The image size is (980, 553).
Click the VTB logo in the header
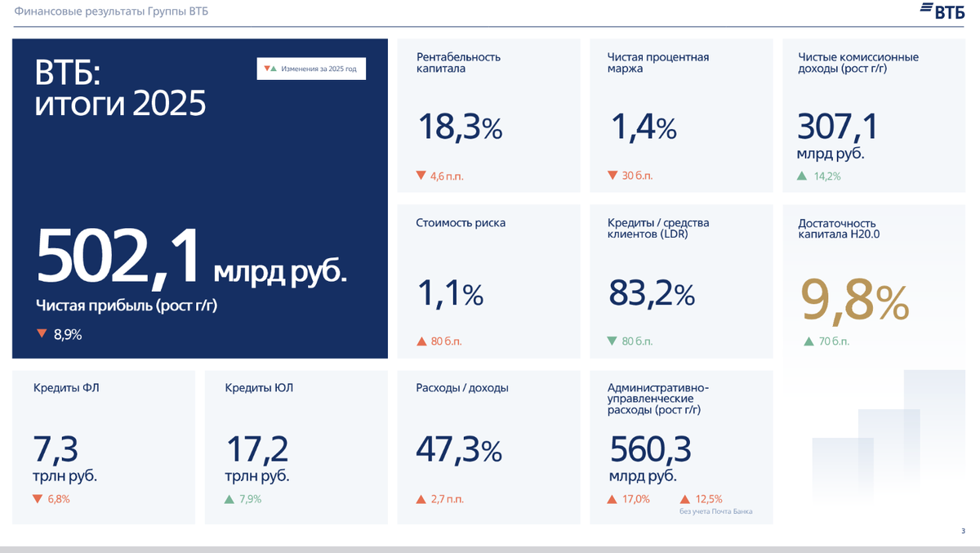[944, 11]
